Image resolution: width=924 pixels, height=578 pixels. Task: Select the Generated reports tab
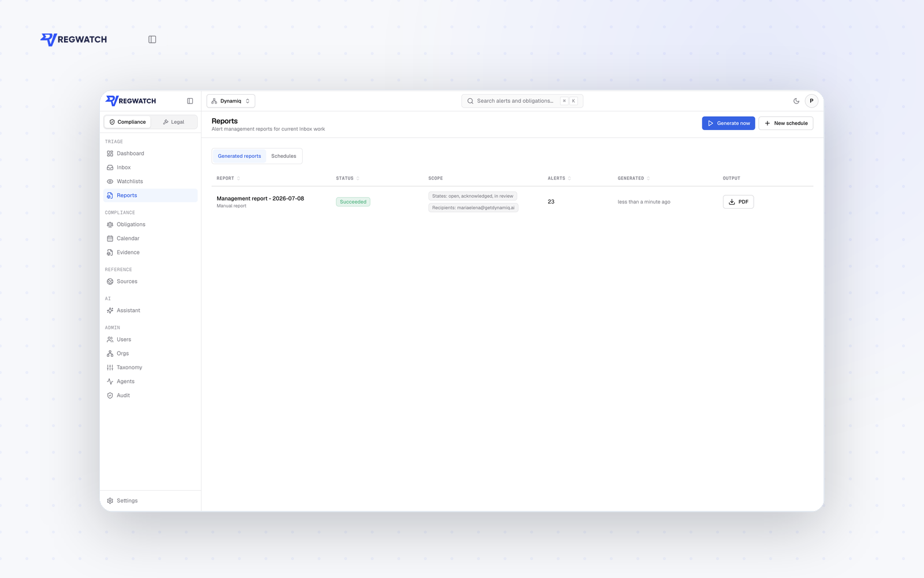[x=239, y=156]
